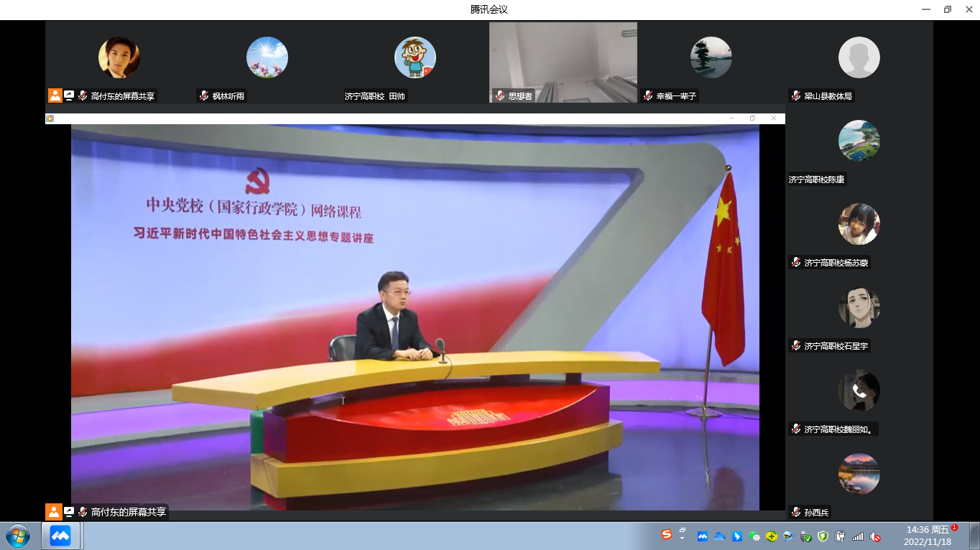Click the muted mic in the bottom 高付东的屏幕共享 label
Image resolution: width=980 pixels, height=550 pixels.
pos(83,512)
